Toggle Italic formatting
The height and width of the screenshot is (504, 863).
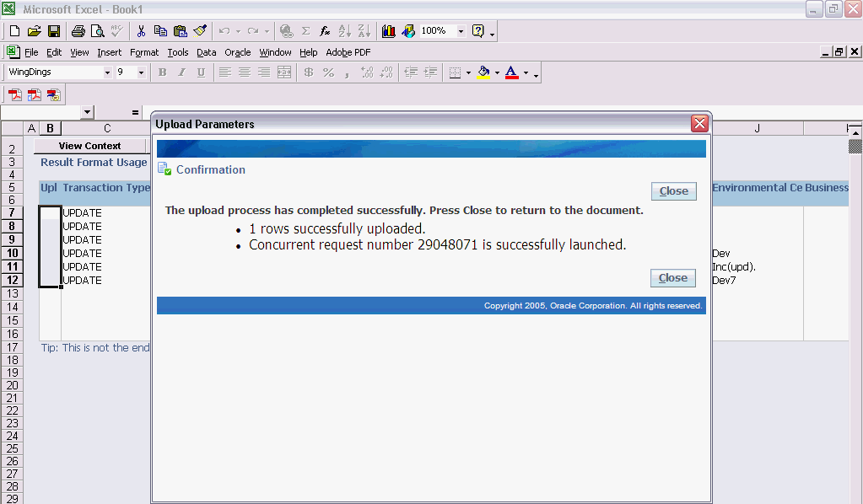(181, 72)
